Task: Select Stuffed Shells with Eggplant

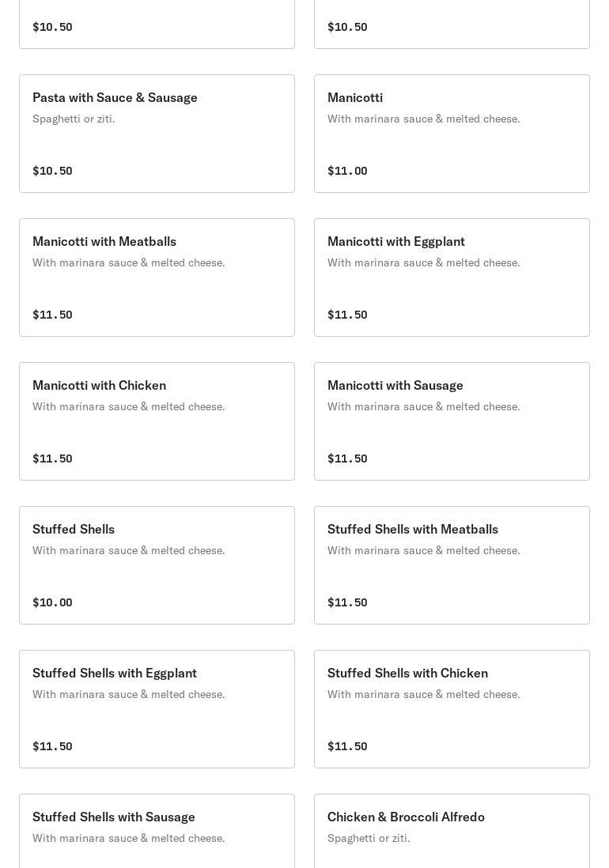Action: [157, 708]
